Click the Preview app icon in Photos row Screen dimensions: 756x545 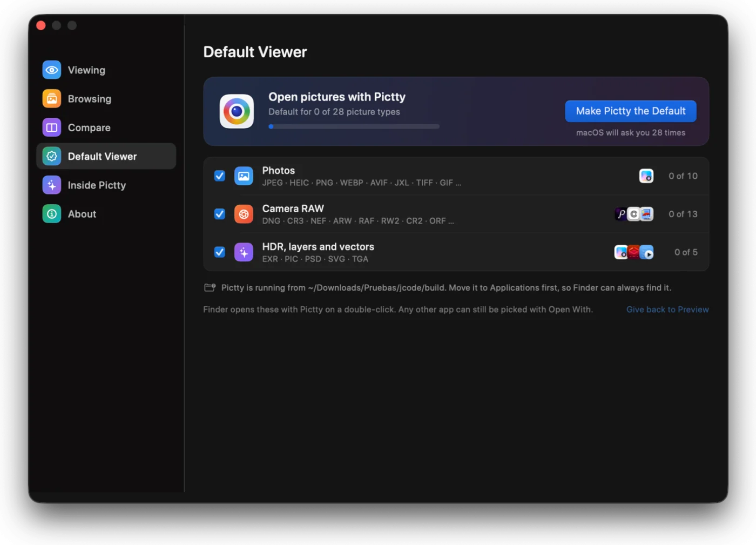coord(646,176)
